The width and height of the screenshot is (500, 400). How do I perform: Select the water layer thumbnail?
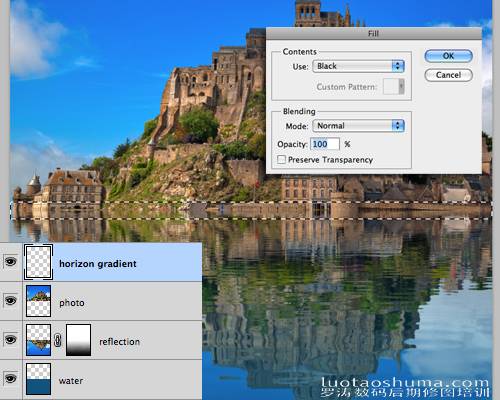coord(38,379)
